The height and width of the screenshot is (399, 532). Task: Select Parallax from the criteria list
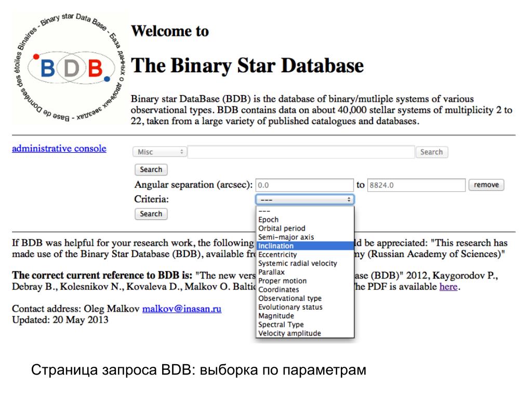tap(304, 272)
